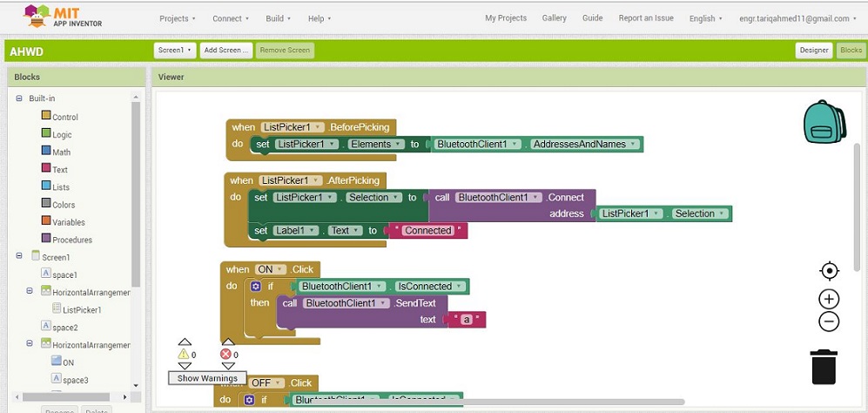Collapse the Built-in tree node
Image resolution: width=868 pixels, height=413 pixels.
19,98
